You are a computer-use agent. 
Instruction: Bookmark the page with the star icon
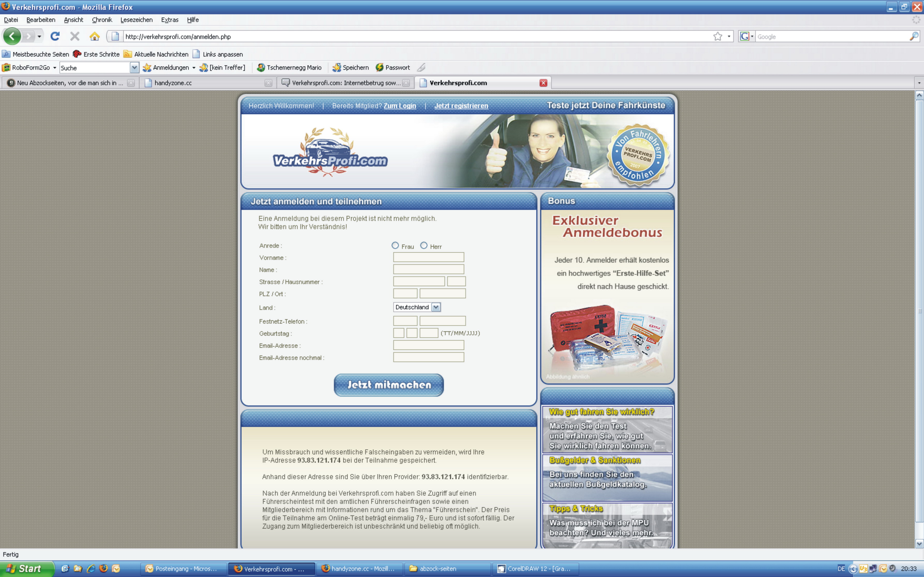coord(717,36)
